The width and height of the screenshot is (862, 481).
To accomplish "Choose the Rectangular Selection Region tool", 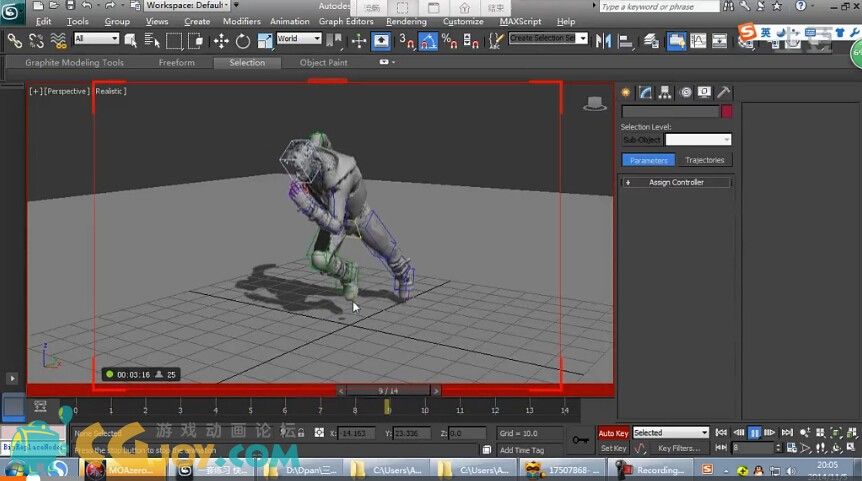I will pyautogui.click(x=174, y=41).
